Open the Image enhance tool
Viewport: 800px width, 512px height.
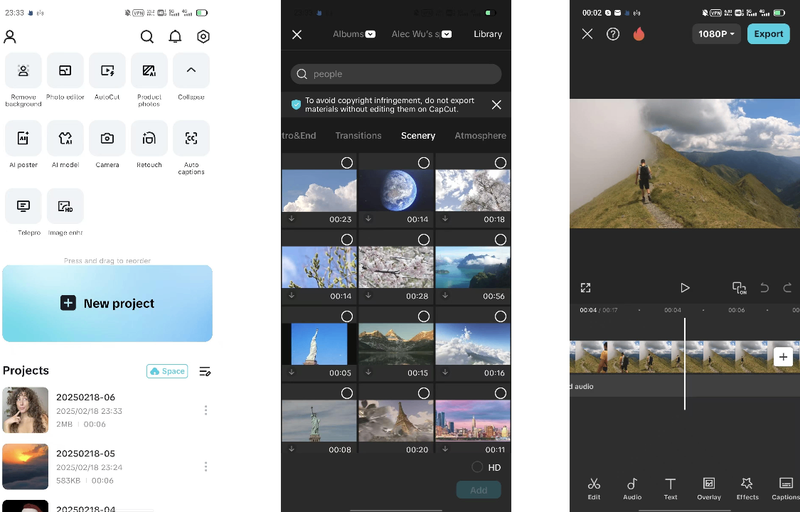pos(65,206)
